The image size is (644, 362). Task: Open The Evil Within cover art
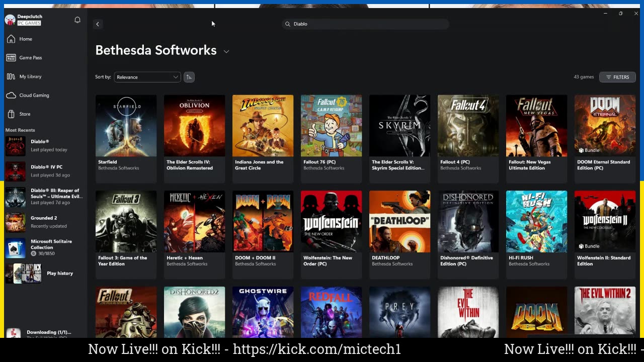tap(468, 312)
